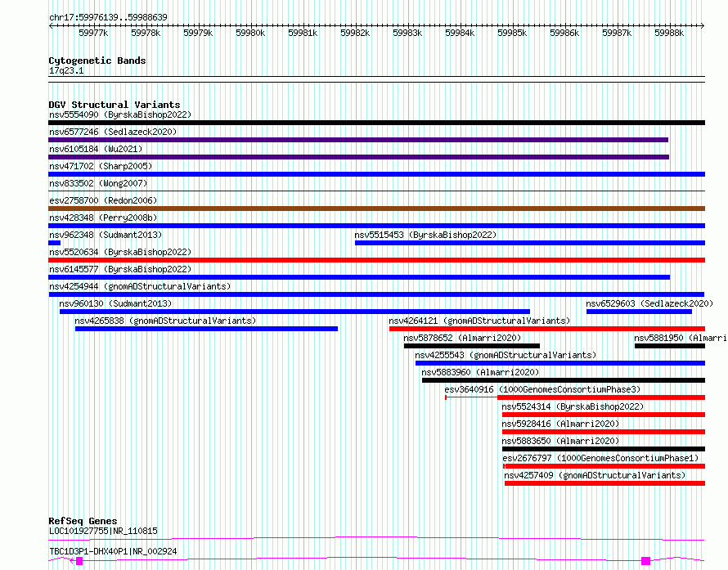Image resolution: width=728 pixels, height=570 pixels.
Task: Click the nsv4254944 (gnomADStructuralVariants) blue bar
Action: 376,294
